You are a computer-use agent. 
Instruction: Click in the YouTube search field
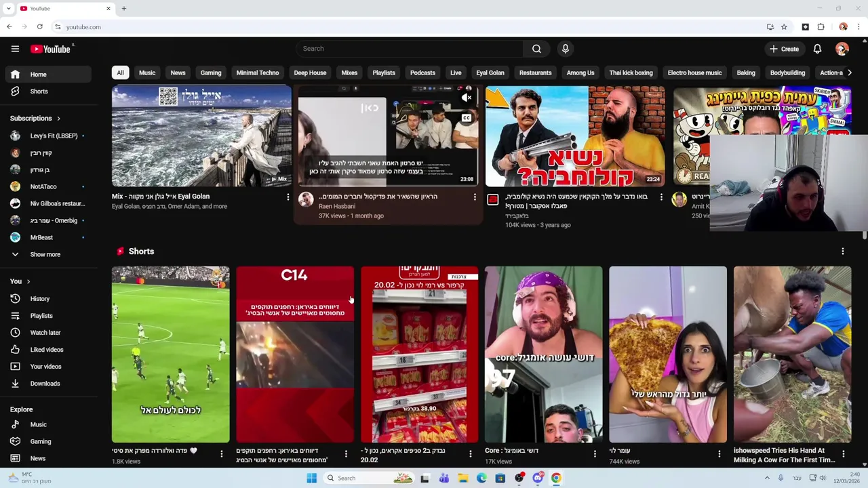(409, 49)
